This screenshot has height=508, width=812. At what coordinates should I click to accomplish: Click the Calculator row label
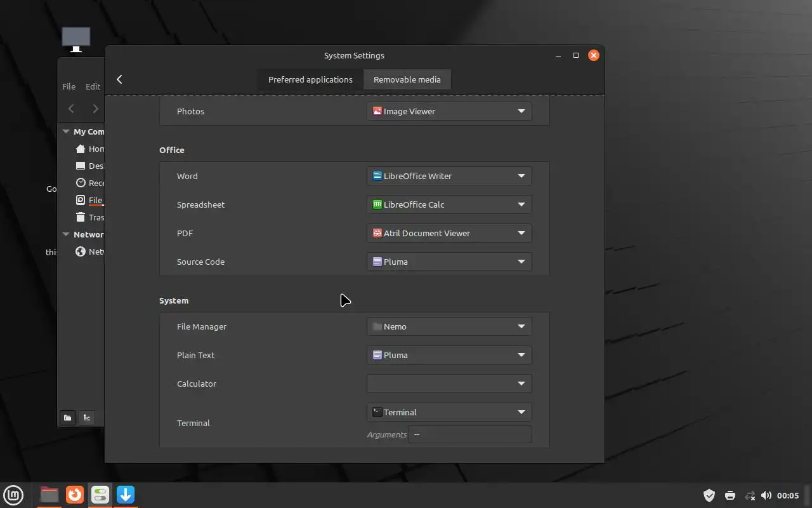(197, 384)
